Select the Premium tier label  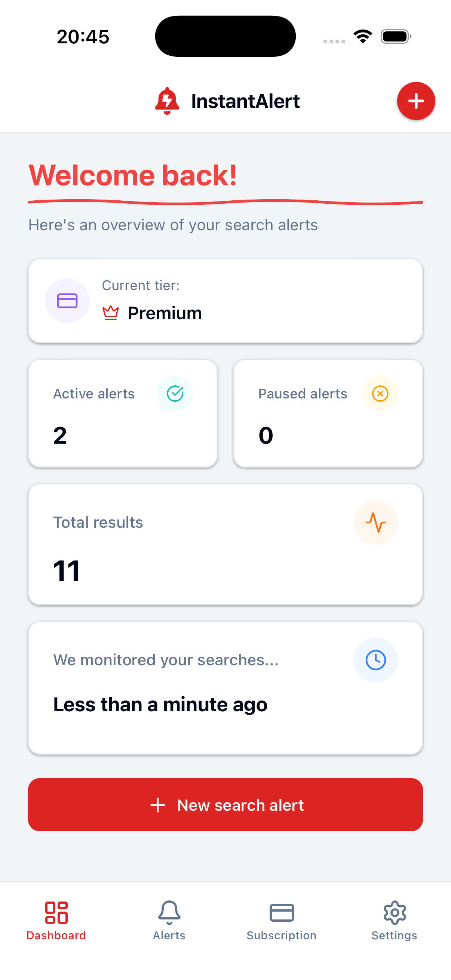point(165,313)
